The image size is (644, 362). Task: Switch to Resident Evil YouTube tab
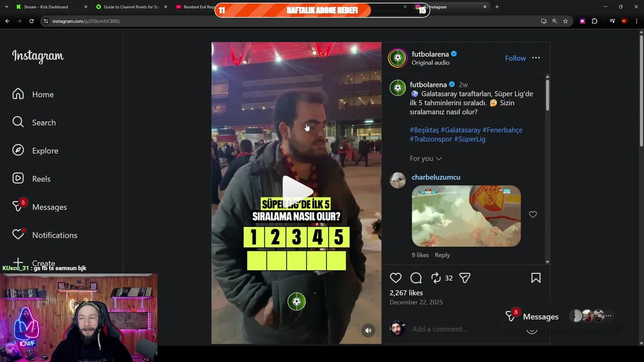tap(195, 7)
